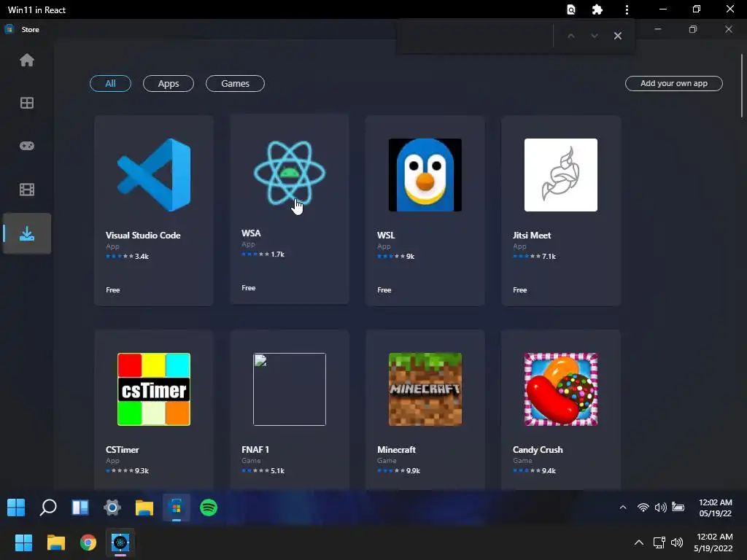This screenshot has height=560, width=747.
Task: Open the csTimer app icon
Action: (x=154, y=389)
